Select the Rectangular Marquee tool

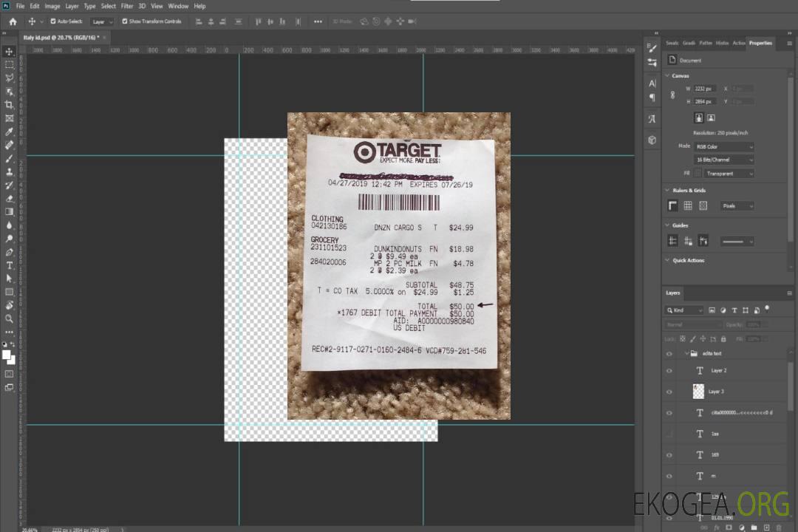coord(9,65)
